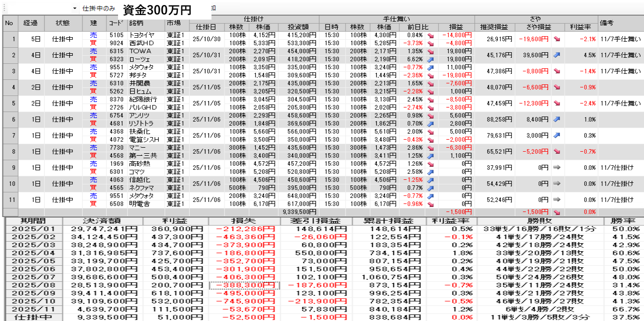This screenshot has width=644, height=321.
Task: Click the 投資額 column header
Action: (x=301, y=27)
